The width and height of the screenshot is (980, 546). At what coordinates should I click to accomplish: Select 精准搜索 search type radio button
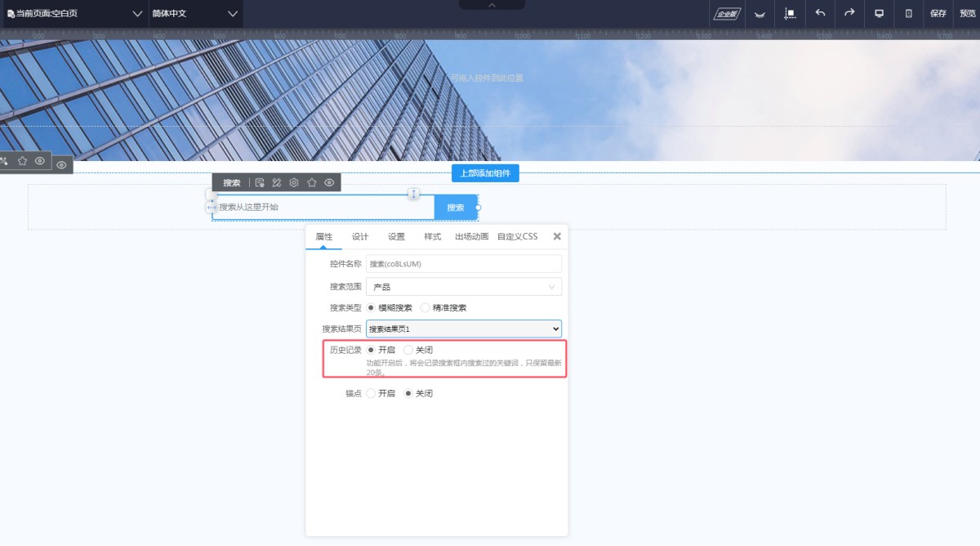pyautogui.click(x=425, y=308)
